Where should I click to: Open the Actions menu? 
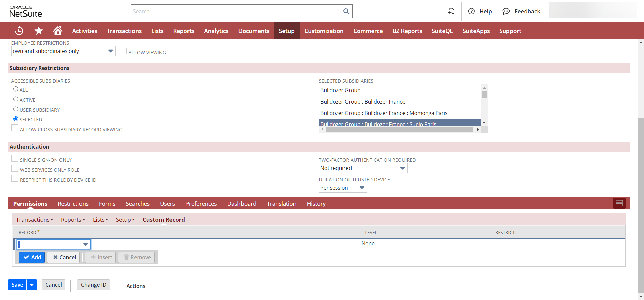(136, 286)
